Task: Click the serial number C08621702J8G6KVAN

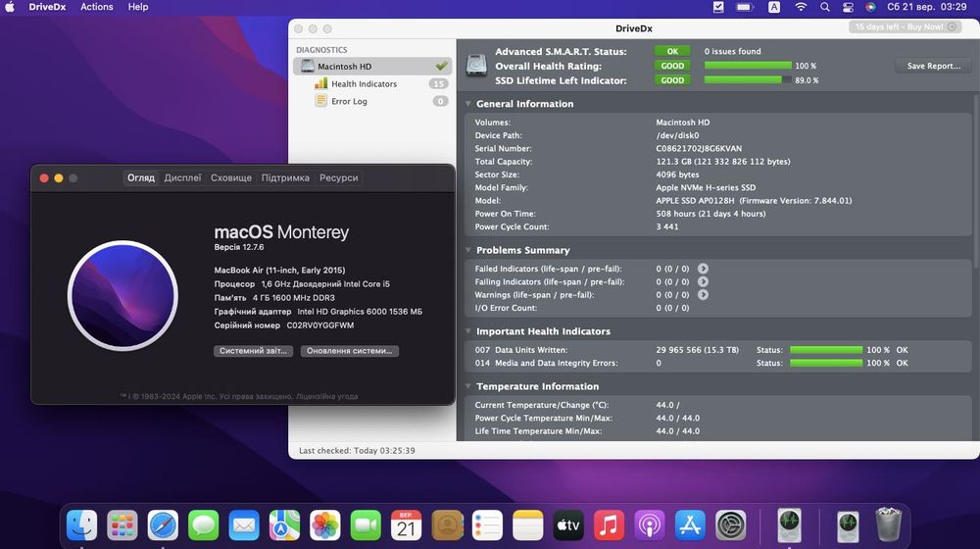Action: coord(699,149)
